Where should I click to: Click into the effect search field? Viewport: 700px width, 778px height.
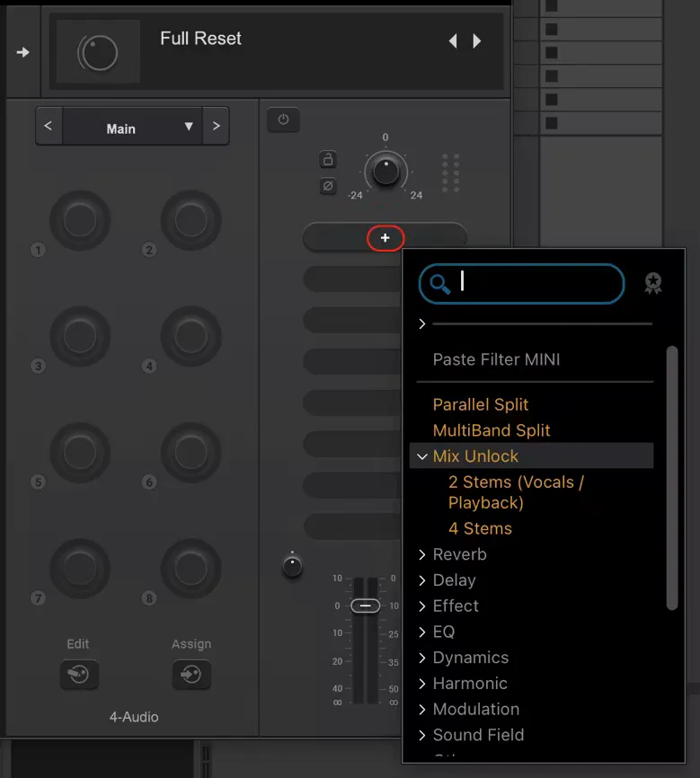(x=522, y=284)
